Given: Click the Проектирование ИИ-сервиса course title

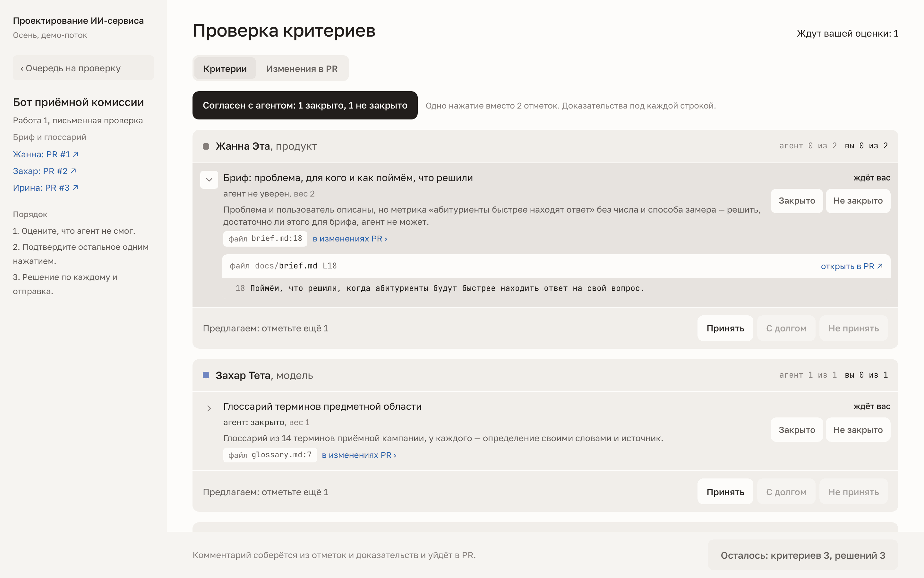Looking at the screenshot, I should coord(78,21).
